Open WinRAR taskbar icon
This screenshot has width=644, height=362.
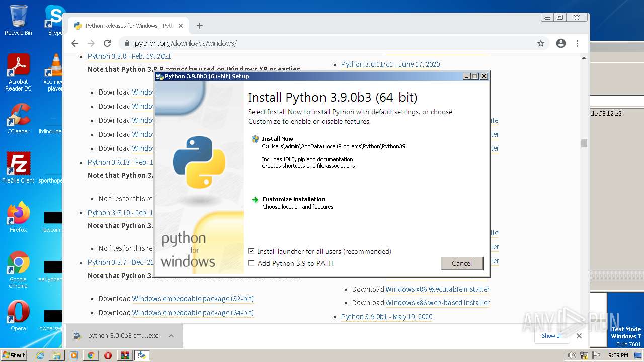tap(125, 355)
